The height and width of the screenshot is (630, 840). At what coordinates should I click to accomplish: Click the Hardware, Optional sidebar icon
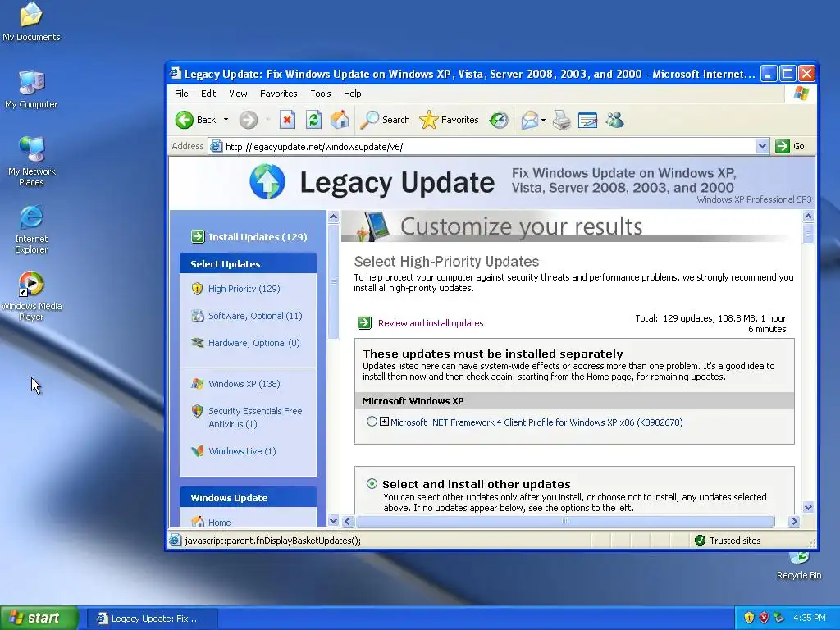(198, 343)
